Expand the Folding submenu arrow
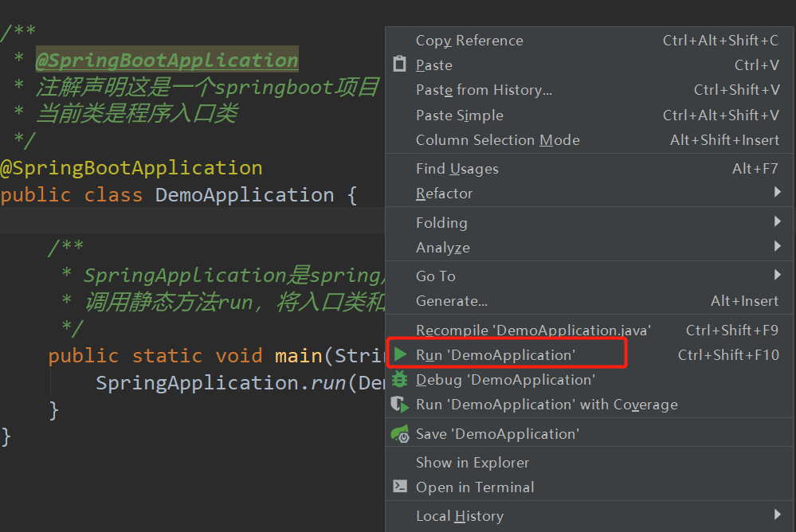This screenshot has height=532, width=796. pyautogui.click(x=777, y=222)
